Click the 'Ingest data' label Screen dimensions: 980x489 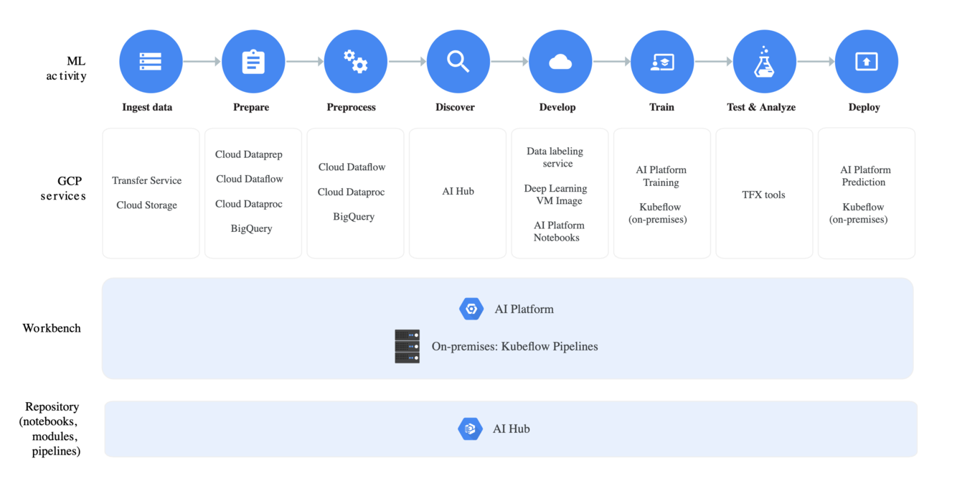pyautogui.click(x=147, y=107)
